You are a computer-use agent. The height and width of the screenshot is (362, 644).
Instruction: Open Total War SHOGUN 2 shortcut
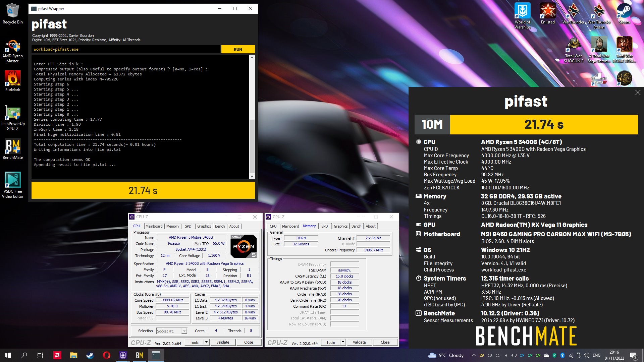tap(573, 50)
